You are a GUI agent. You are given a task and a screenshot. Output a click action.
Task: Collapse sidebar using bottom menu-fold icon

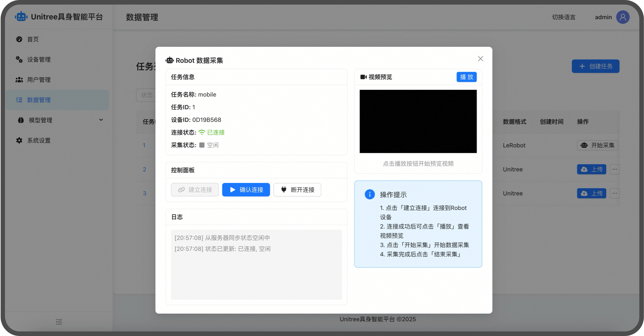pos(59,322)
